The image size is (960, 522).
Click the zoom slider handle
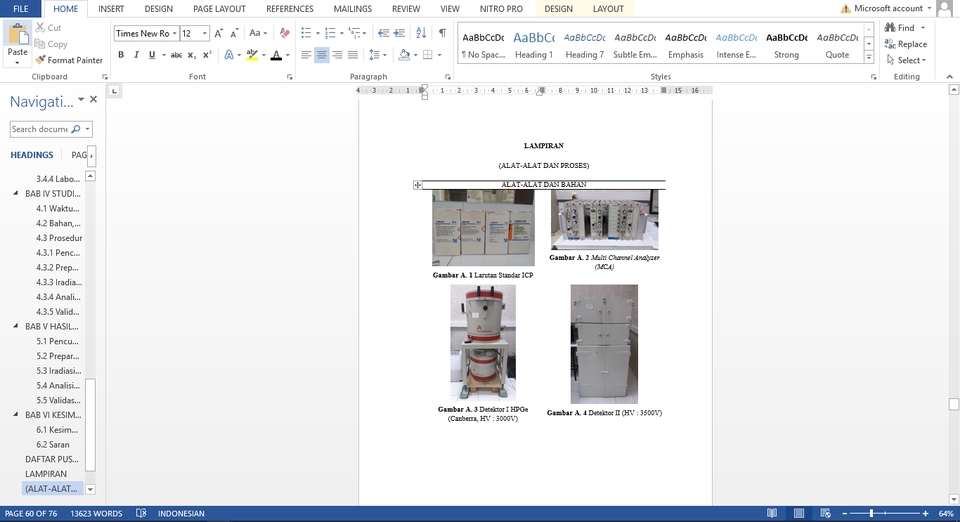click(x=872, y=514)
